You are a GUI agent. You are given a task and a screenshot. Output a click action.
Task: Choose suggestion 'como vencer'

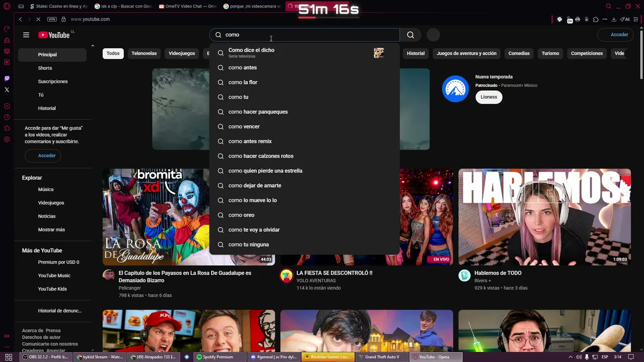click(304, 127)
